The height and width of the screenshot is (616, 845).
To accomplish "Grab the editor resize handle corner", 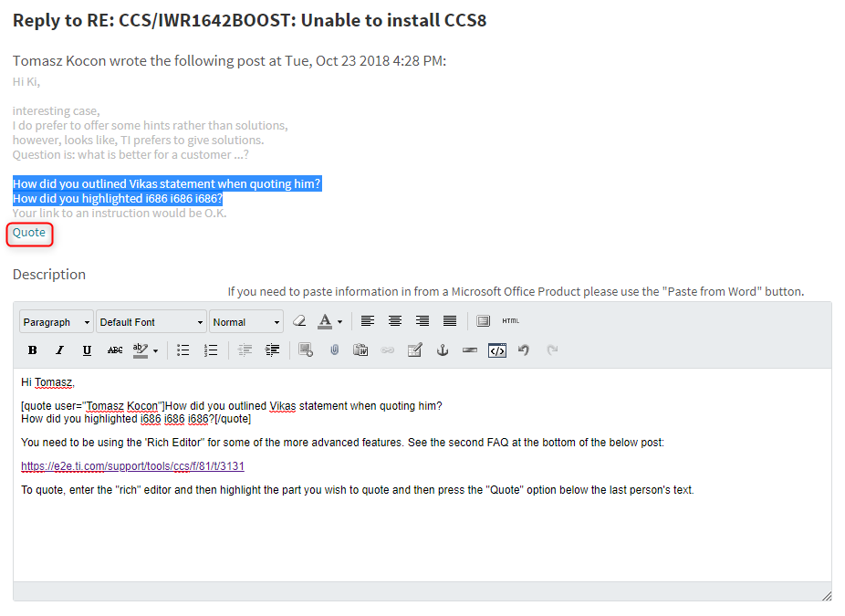I will click(x=827, y=596).
